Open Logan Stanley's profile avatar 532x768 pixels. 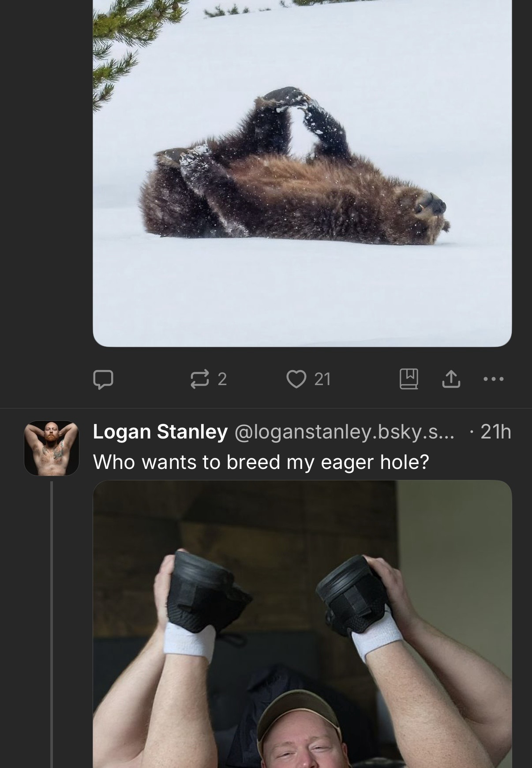pyautogui.click(x=51, y=448)
